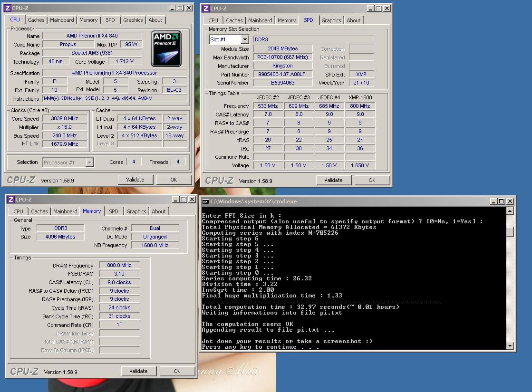Viewport: 532px width, 392px height.
Task: Click the Package value Socket AM3 (938)
Action: [x=92, y=53]
